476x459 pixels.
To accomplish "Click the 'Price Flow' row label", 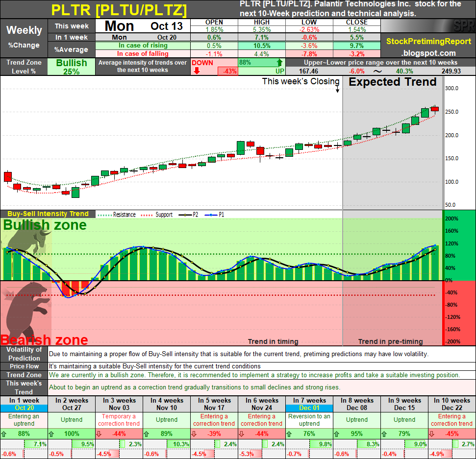I will (24, 366).
